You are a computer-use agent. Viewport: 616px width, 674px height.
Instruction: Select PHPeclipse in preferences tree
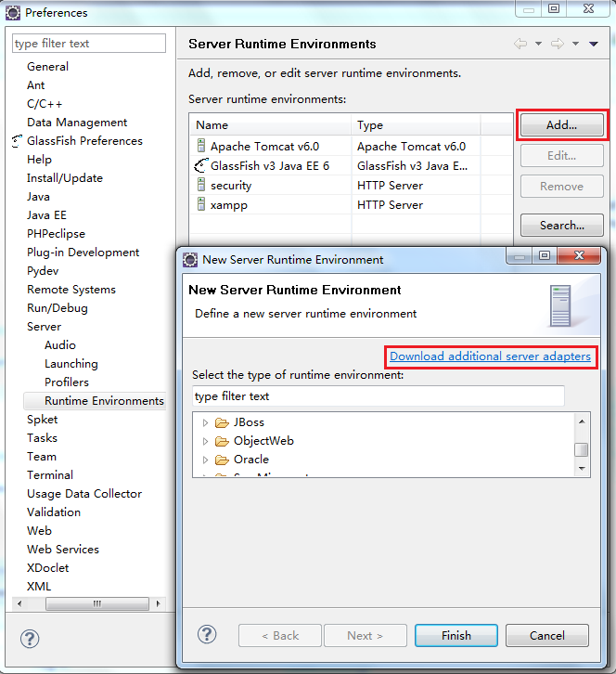(56, 233)
